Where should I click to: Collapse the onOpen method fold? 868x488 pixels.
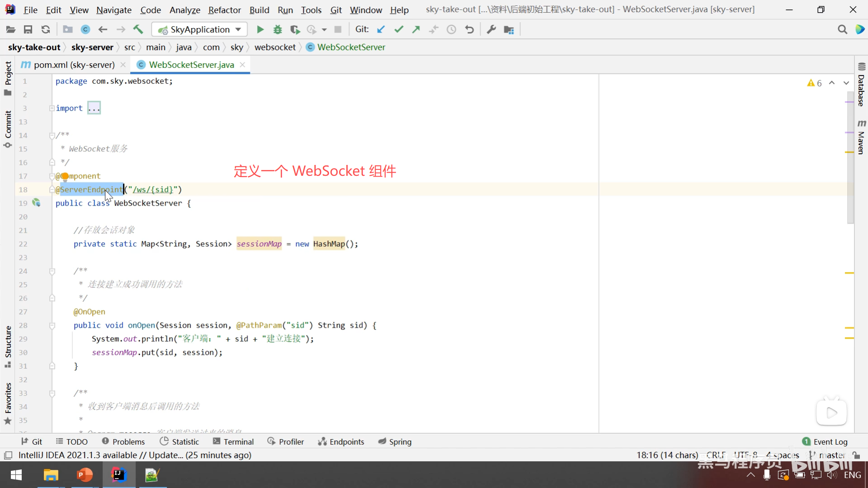click(52, 325)
